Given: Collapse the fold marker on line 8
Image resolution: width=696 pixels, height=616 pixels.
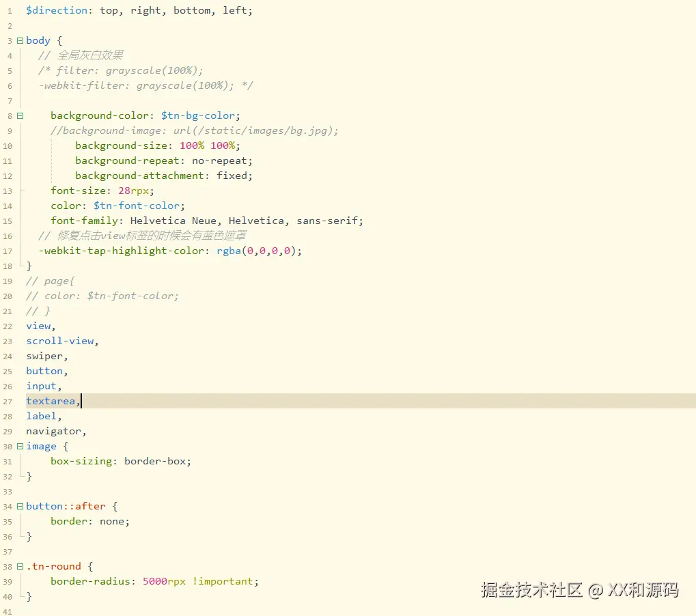Looking at the screenshot, I should point(19,115).
